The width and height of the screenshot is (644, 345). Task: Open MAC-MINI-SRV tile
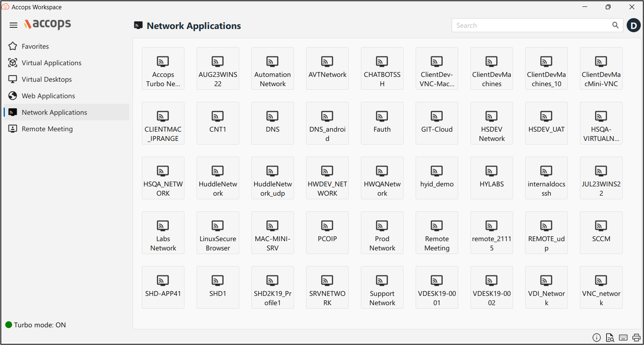273,233
